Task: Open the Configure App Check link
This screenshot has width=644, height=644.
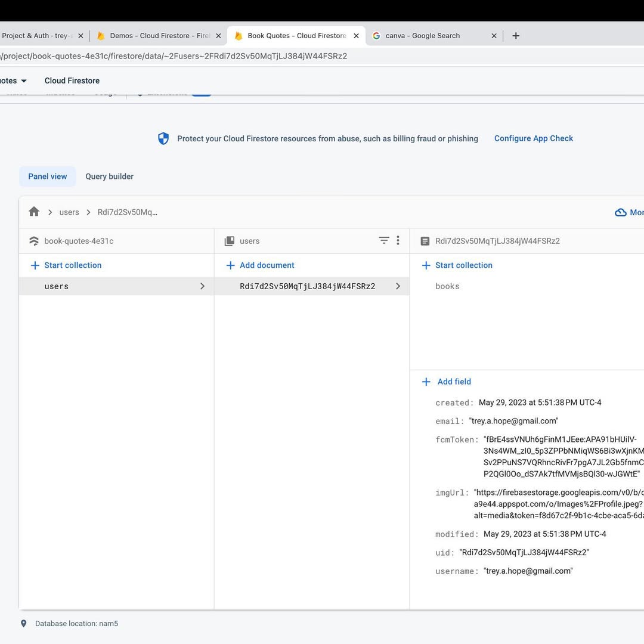Action: 533,138
